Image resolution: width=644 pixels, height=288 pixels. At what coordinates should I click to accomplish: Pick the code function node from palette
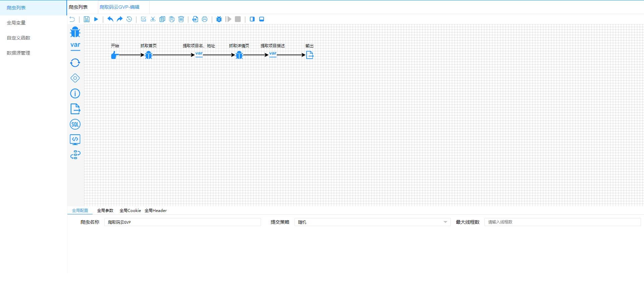[75, 139]
